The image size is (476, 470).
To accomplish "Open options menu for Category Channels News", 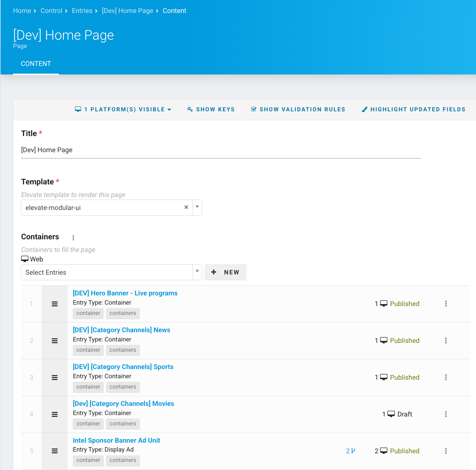I will (446, 341).
